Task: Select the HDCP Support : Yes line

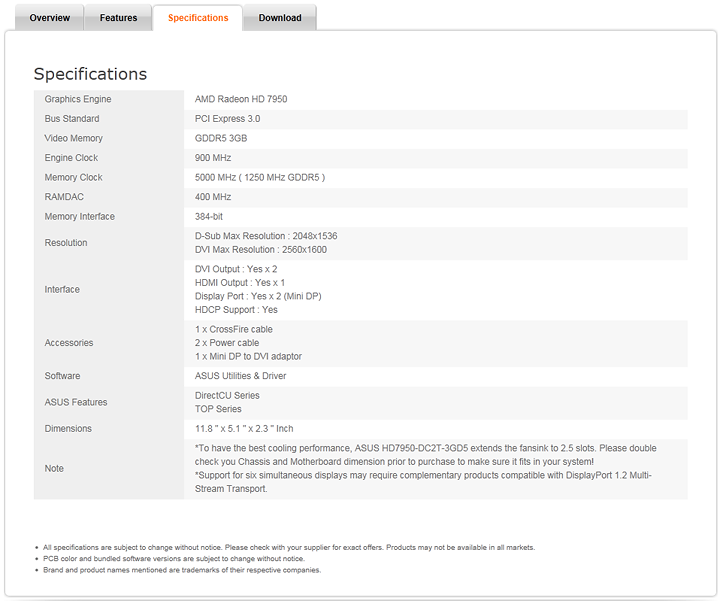Action: click(x=236, y=310)
